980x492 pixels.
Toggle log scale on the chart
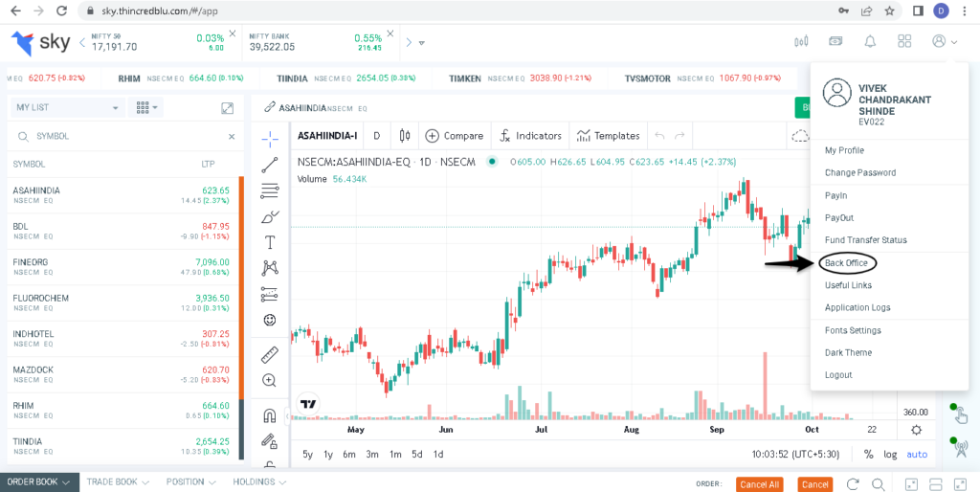[x=890, y=455]
